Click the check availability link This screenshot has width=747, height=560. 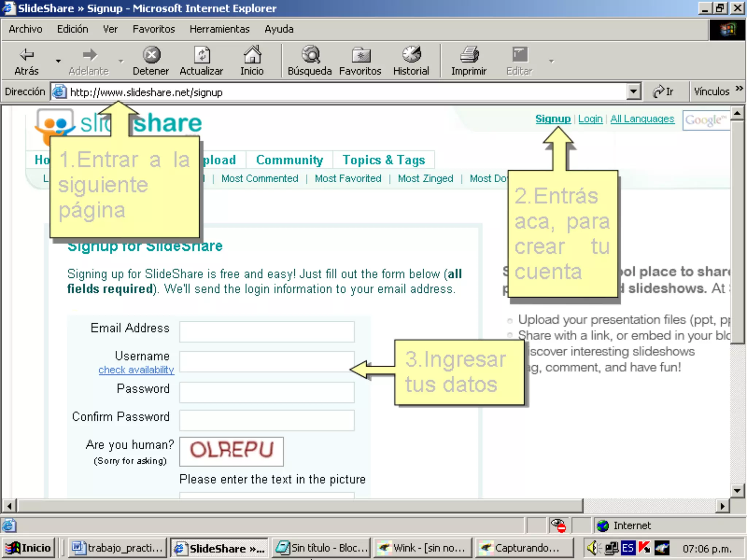point(136,370)
